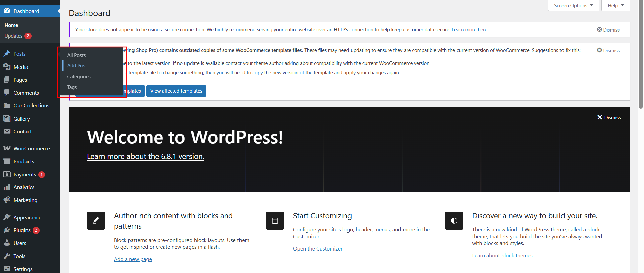The width and height of the screenshot is (644, 273).
Task: Click the Comments speech bubble icon
Action: tap(7, 93)
